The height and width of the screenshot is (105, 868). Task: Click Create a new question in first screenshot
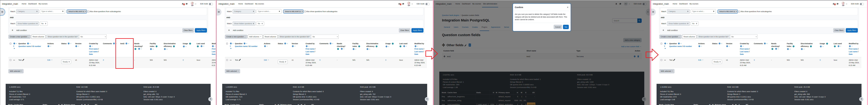(20, 37)
